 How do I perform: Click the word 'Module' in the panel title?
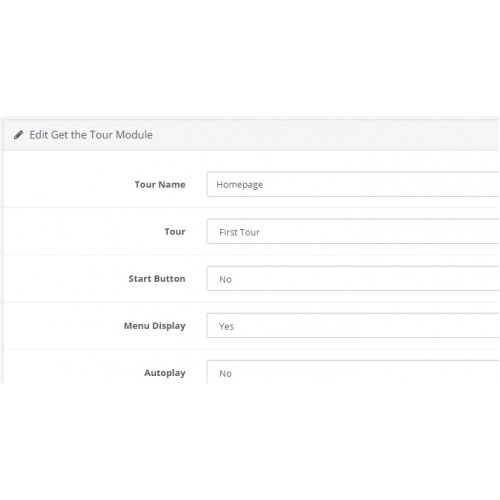(134, 135)
